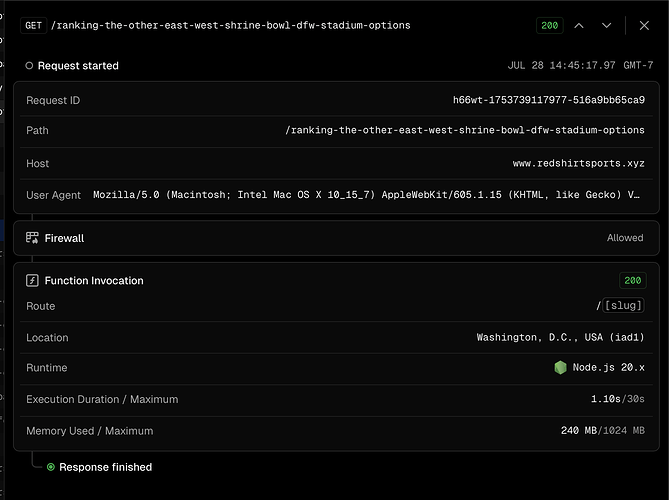Click the Response finished green marker

(x=51, y=467)
